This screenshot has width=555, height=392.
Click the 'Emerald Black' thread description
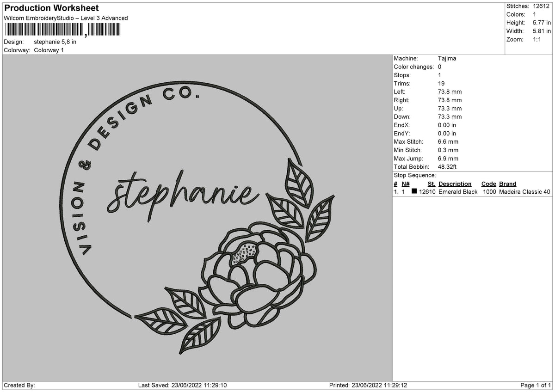click(458, 192)
